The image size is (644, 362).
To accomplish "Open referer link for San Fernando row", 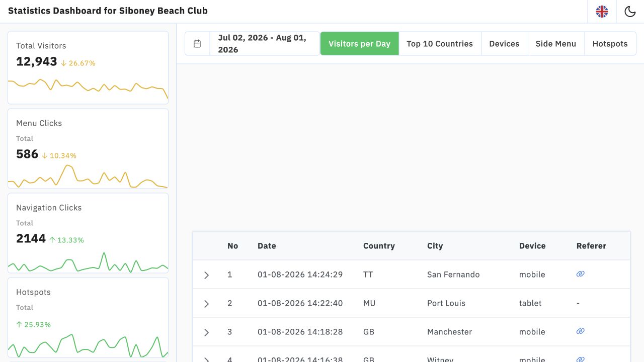I will (x=581, y=274).
